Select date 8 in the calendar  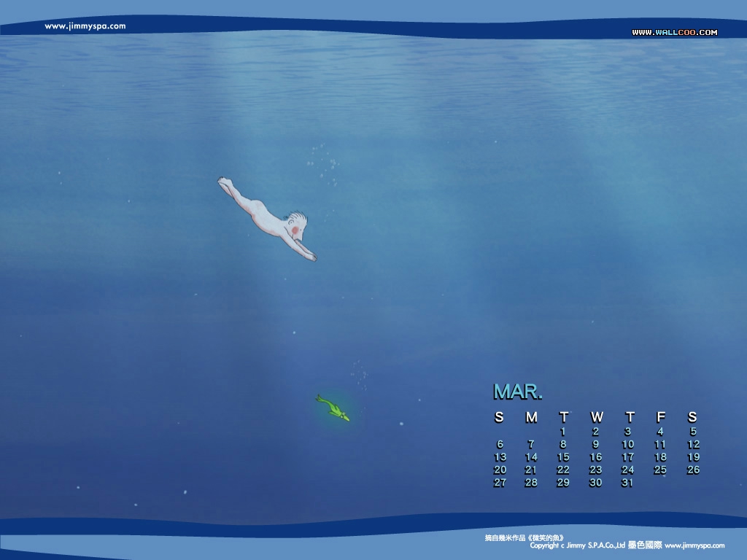click(x=563, y=444)
